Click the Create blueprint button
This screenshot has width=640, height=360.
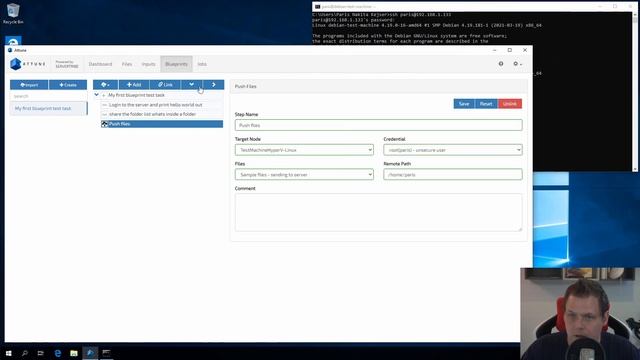(x=68, y=85)
